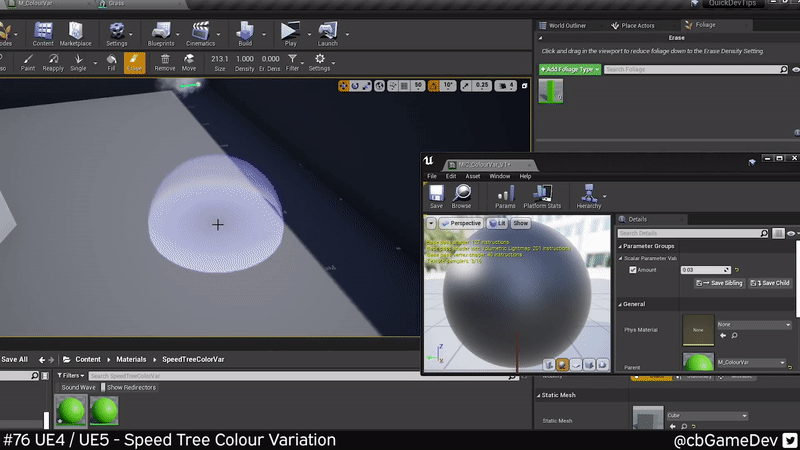Activate the Paint foliage tool
The image size is (800, 450).
[29, 63]
